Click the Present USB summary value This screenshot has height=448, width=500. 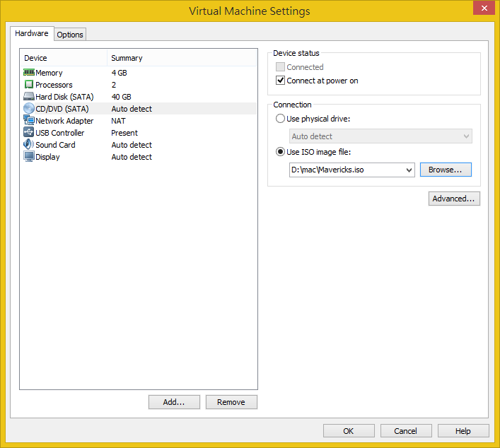[124, 133]
